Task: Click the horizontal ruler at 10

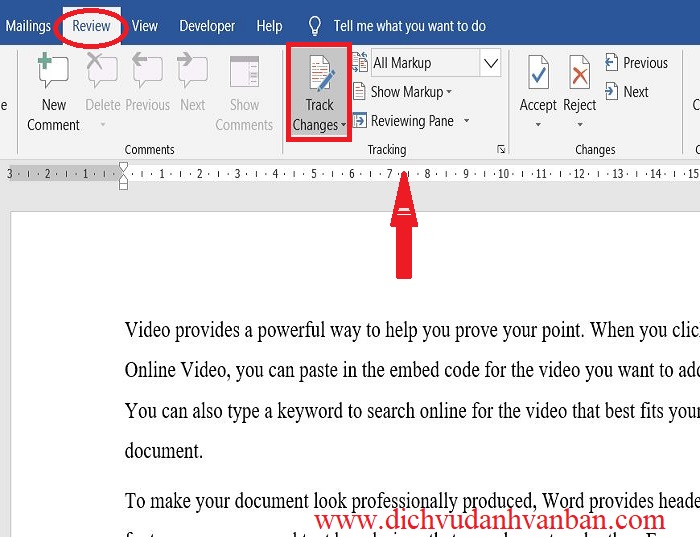Action: coord(504,174)
